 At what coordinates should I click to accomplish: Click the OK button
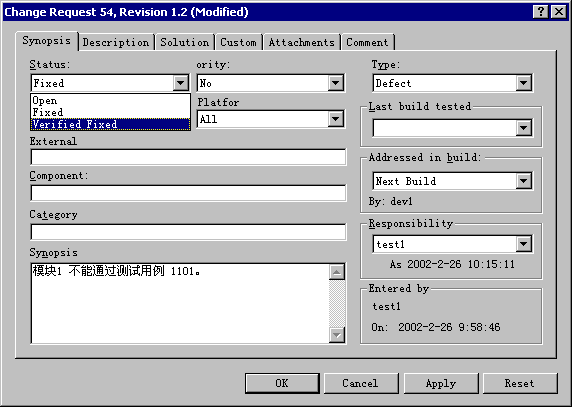[x=282, y=383]
